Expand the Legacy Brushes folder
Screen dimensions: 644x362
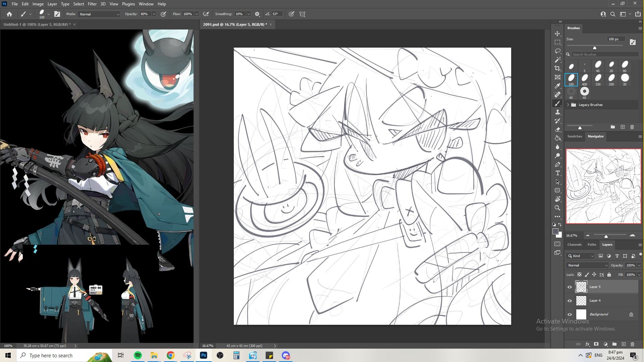(568, 105)
